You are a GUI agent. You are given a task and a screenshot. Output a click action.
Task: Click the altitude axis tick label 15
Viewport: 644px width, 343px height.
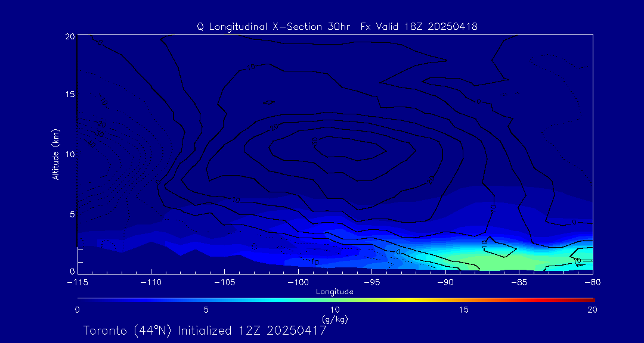pyautogui.click(x=70, y=94)
